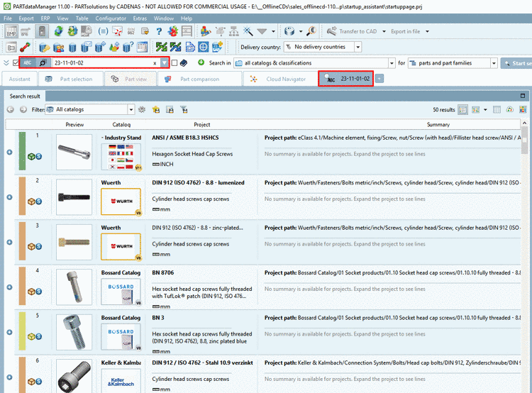Open the 'all catalogs & classifications' dropdown

392,63
